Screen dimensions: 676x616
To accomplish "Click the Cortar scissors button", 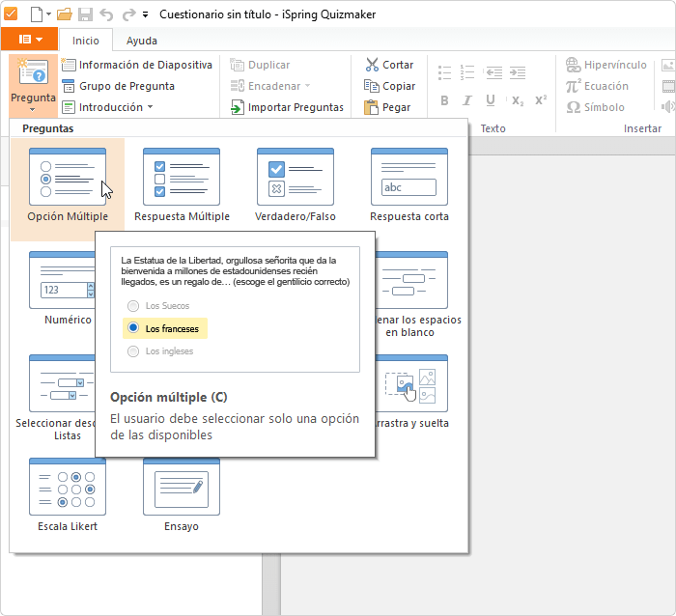I will point(389,65).
